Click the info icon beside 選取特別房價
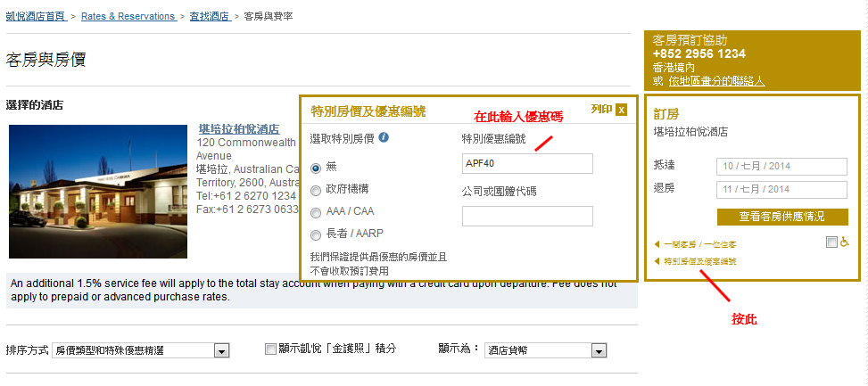 (x=384, y=138)
